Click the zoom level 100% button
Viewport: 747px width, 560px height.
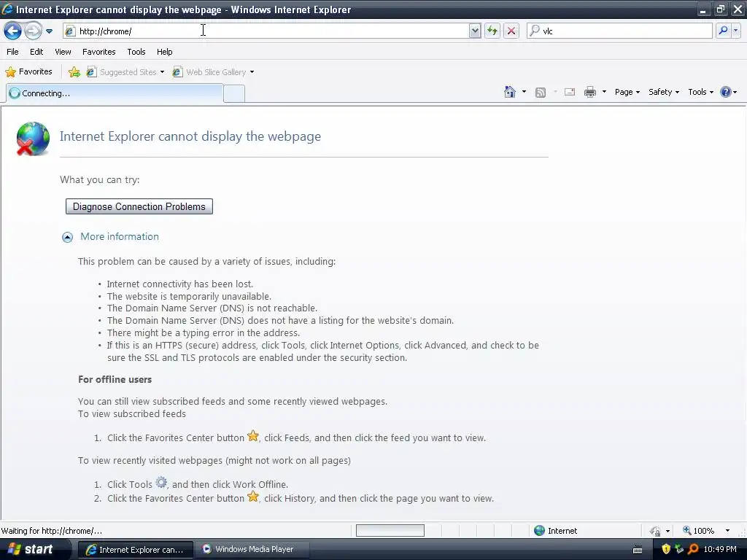pos(699,531)
